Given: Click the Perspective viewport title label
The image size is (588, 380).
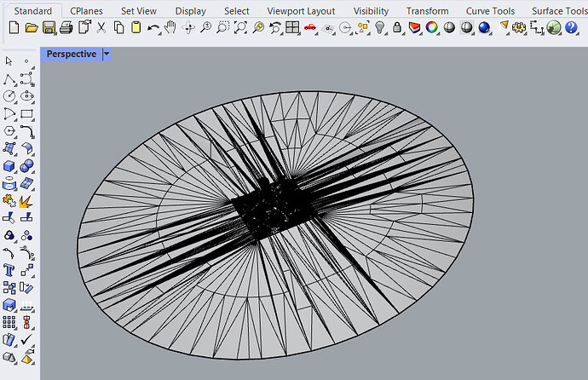Looking at the screenshot, I should pos(71,54).
